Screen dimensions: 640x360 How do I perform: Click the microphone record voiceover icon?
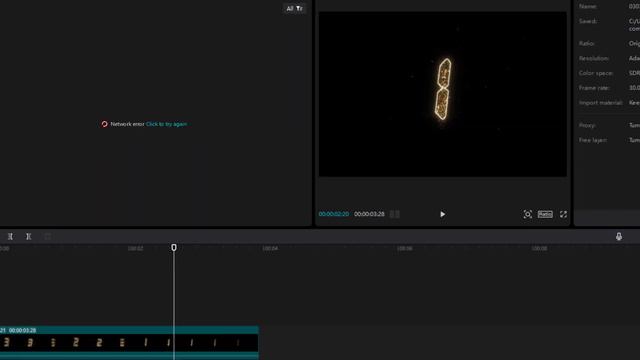(x=619, y=236)
